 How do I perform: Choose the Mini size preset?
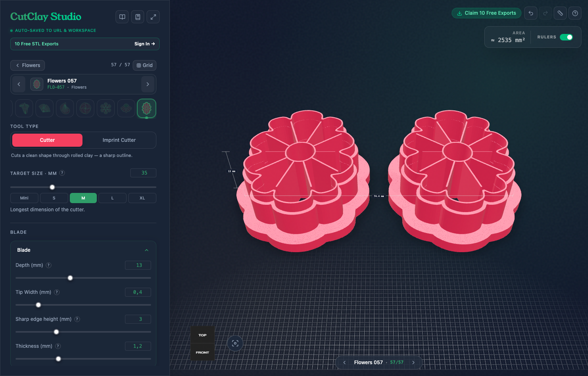[x=24, y=198]
